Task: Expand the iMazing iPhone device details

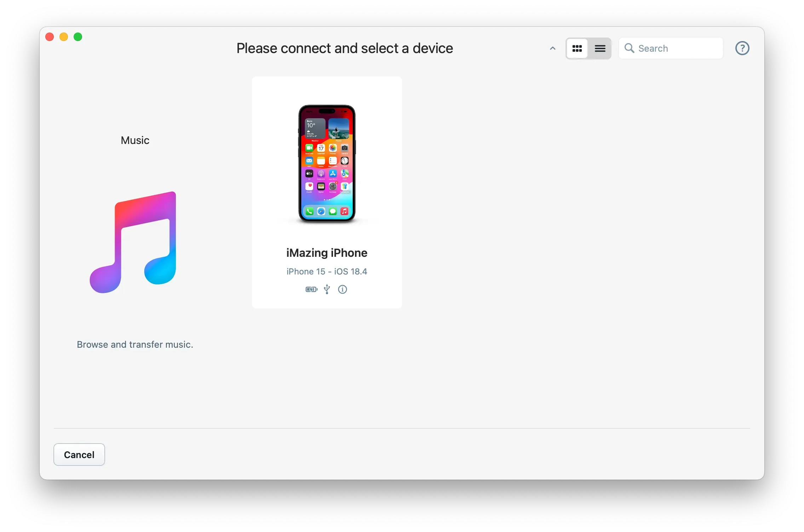Action: pyautogui.click(x=342, y=289)
